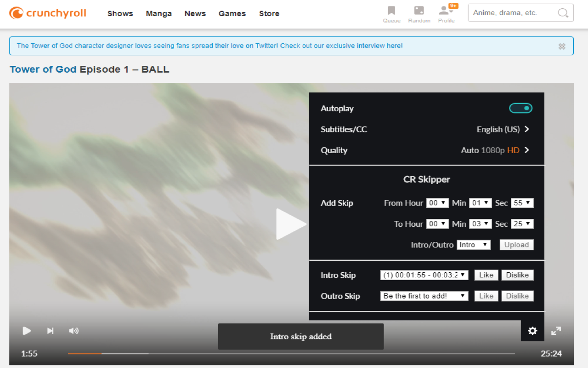Skip to next episode icon
This screenshot has height=368, width=588.
pos(51,330)
